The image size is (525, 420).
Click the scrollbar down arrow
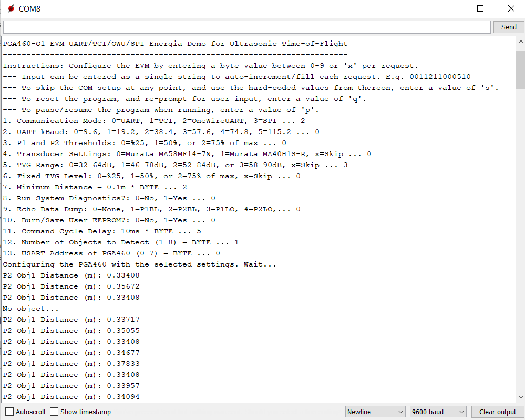(521, 397)
